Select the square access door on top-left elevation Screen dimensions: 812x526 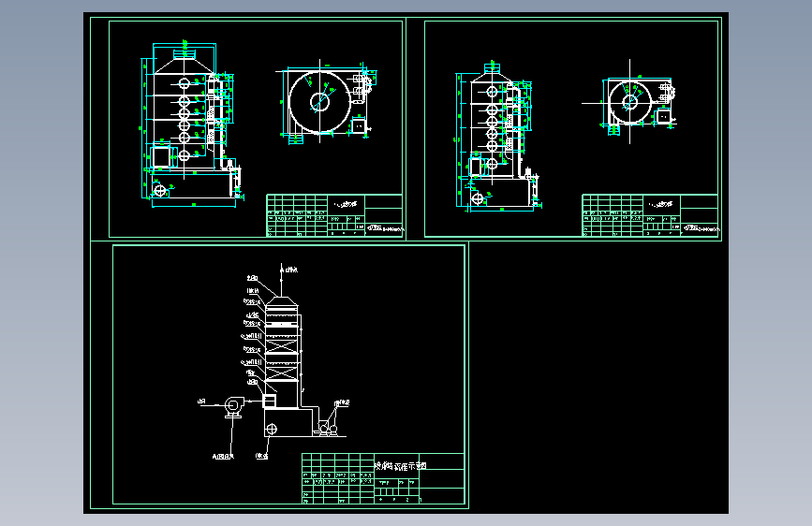(160, 156)
